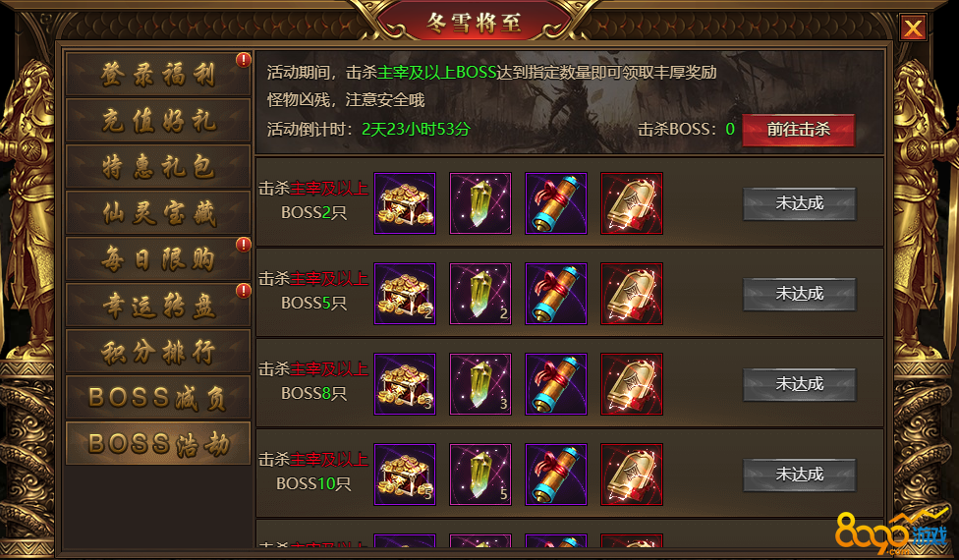Click 未达成 button for BOSS2 reward
The width and height of the screenshot is (959, 560).
coord(800,203)
